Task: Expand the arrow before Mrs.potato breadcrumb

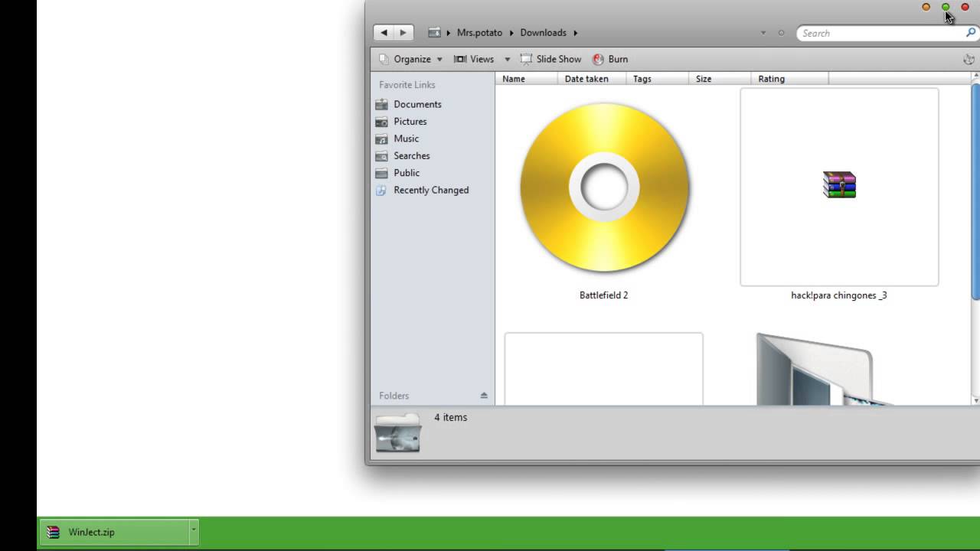Action: [449, 33]
